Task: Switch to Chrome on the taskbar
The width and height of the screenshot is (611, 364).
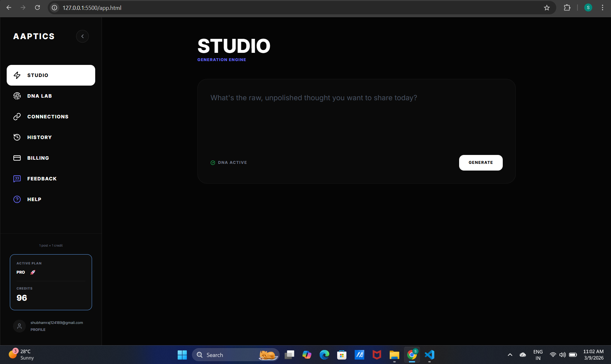Action: click(412, 355)
